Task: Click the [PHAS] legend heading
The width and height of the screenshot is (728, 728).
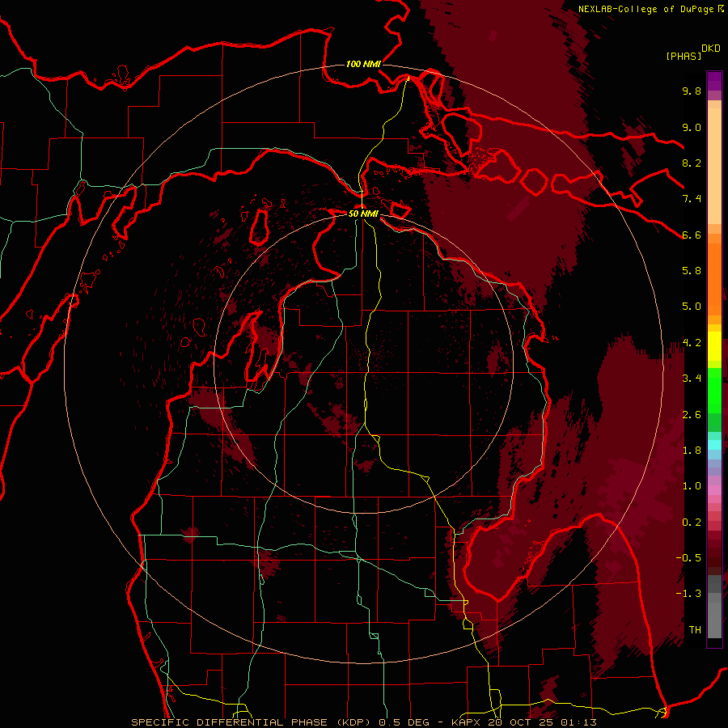Action: pyautogui.click(x=684, y=56)
